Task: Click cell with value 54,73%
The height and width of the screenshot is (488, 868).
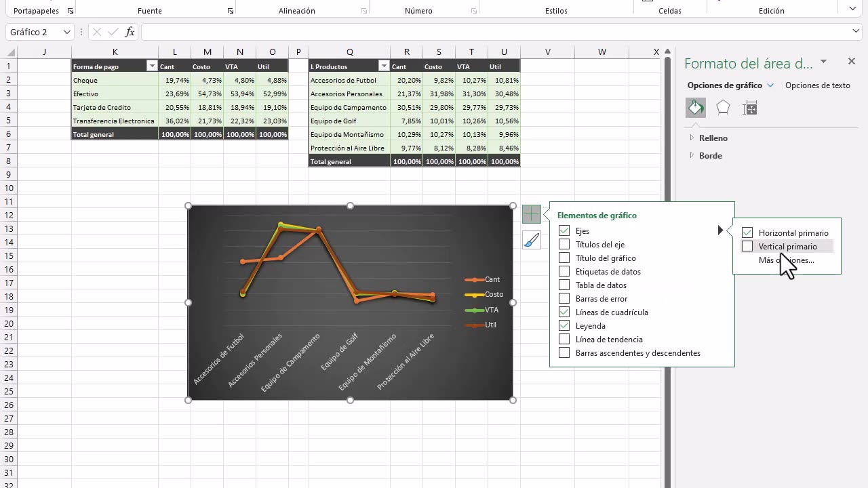Action: (207, 94)
